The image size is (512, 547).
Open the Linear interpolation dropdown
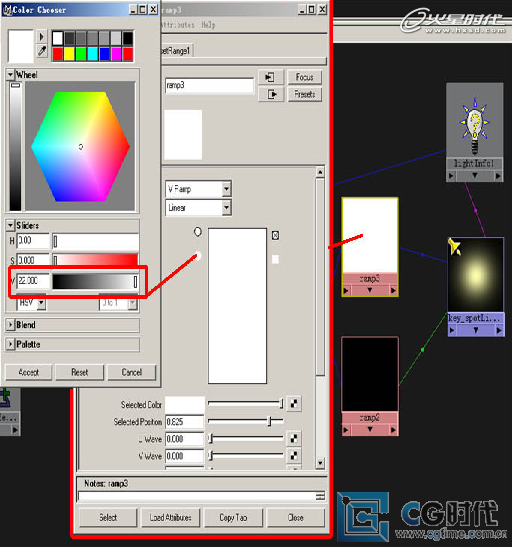tap(226, 208)
